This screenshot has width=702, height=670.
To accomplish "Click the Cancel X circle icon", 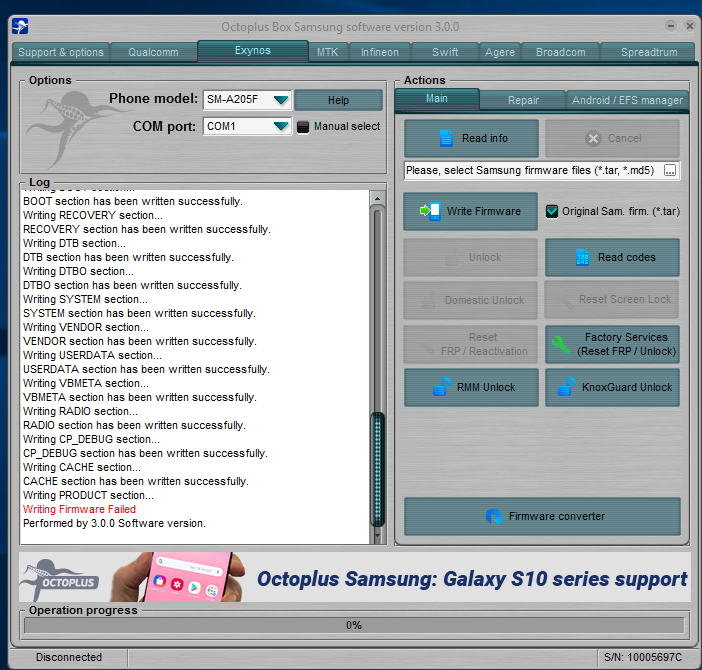I will click(593, 139).
